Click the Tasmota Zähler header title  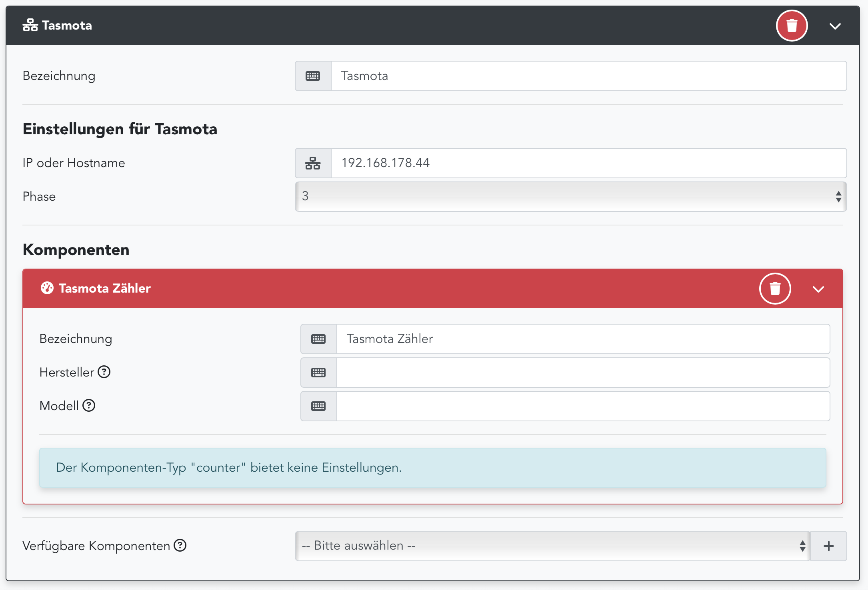point(104,288)
